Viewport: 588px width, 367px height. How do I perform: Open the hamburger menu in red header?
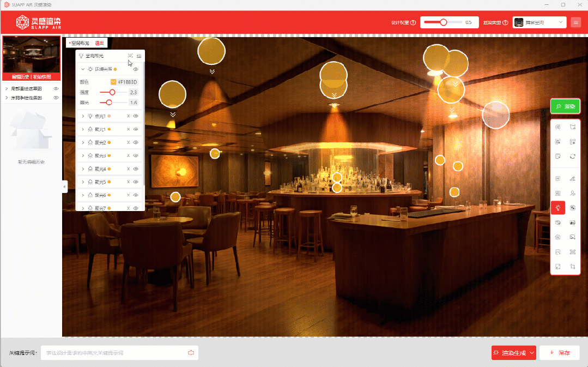point(575,23)
